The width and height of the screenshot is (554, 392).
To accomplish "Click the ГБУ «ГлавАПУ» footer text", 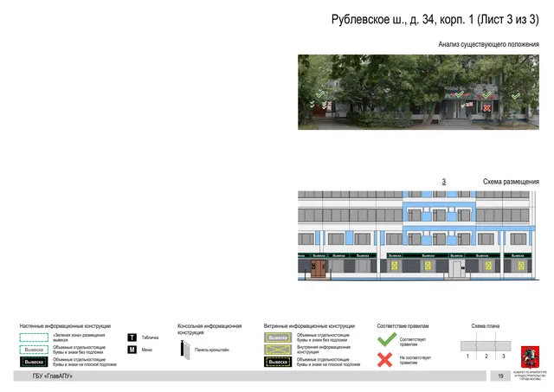I will pos(52,376).
